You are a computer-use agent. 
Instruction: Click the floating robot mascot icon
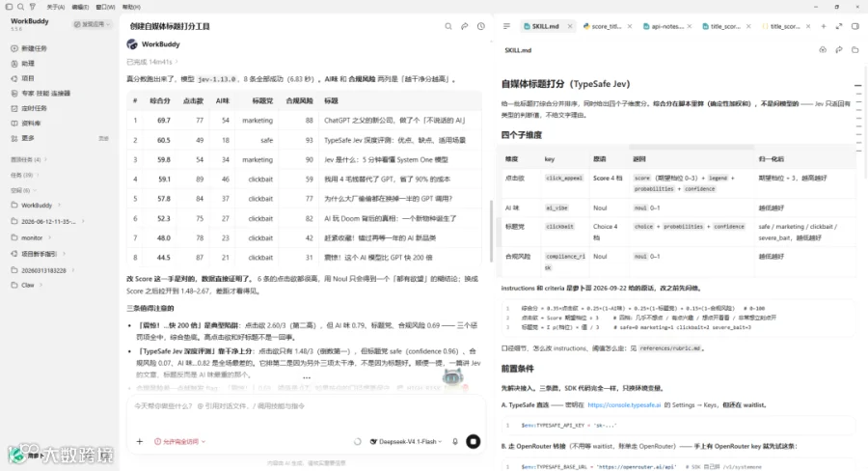pyautogui.click(x=452, y=378)
